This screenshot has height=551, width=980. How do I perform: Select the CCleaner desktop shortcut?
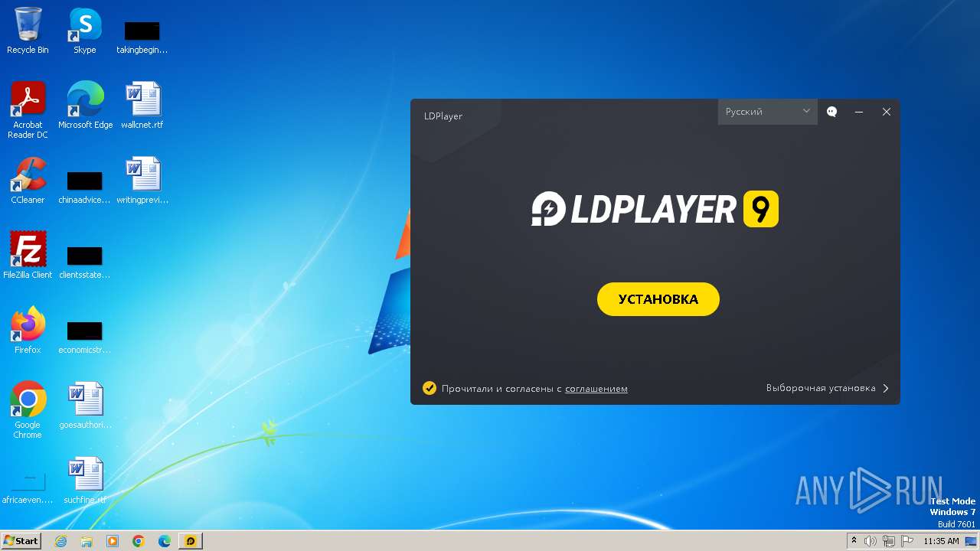(28, 181)
